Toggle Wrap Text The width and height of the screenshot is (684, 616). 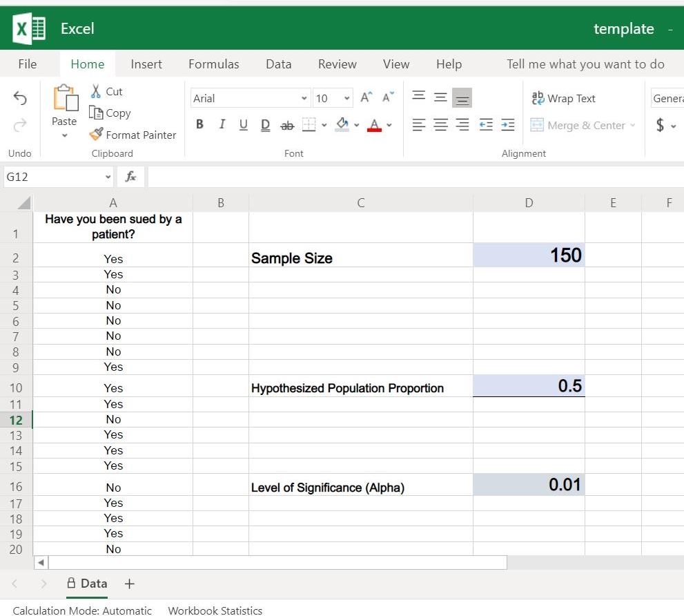[x=563, y=98]
